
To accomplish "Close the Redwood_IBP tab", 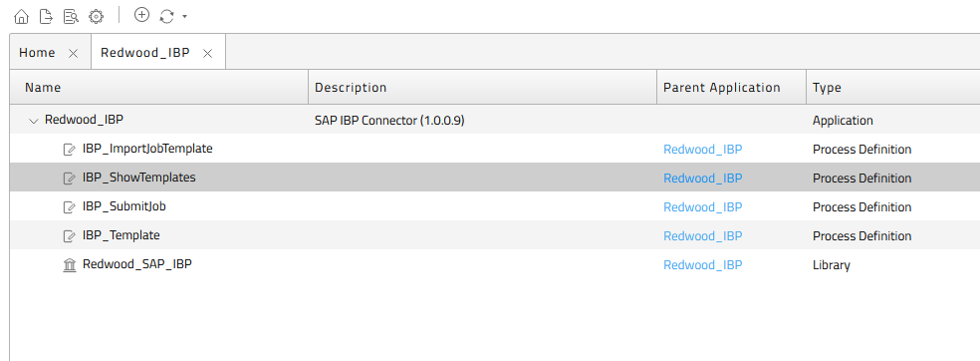I will (207, 53).
